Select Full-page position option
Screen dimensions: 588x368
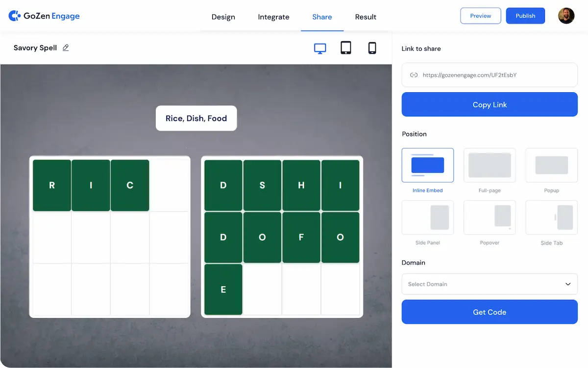click(490, 165)
